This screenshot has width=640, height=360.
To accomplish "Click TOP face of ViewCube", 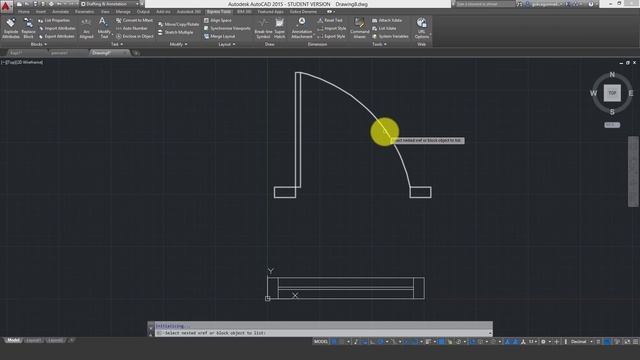I will click(612, 93).
